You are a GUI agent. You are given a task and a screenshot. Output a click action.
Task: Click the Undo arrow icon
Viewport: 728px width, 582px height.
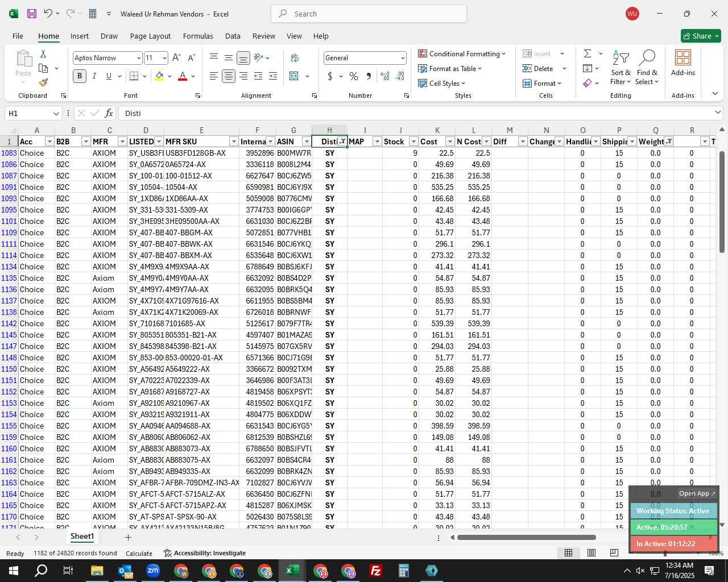click(x=48, y=14)
